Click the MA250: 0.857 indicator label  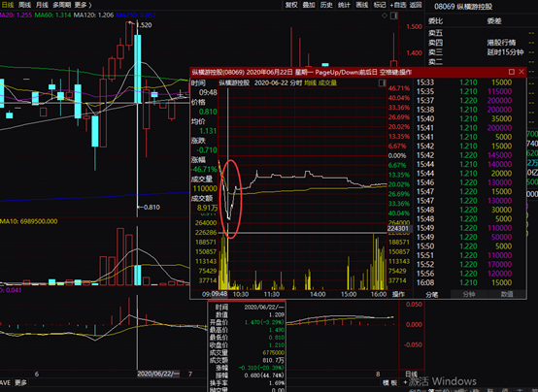pyautogui.click(x=136, y=16)
